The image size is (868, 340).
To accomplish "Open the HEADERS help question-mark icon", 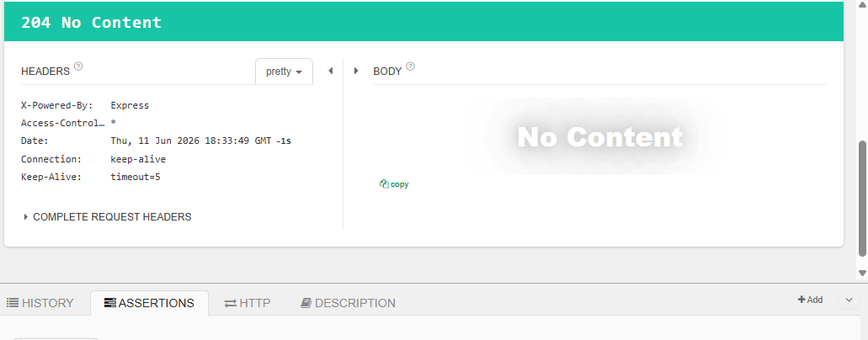I will (x=78, y=66).
